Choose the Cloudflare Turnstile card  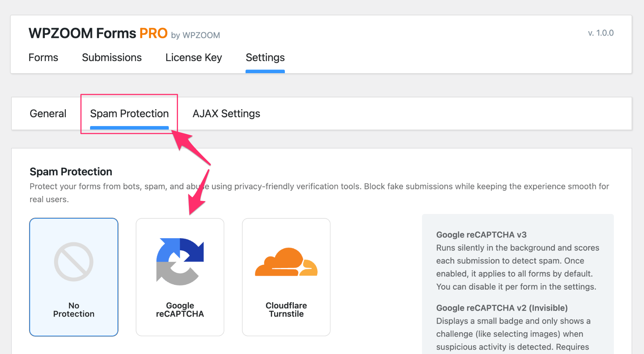[x=286, y=277]
